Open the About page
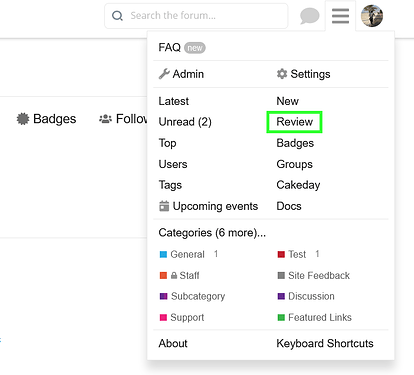Viewport: 414px width, 375px height. [x=173, y=343]
